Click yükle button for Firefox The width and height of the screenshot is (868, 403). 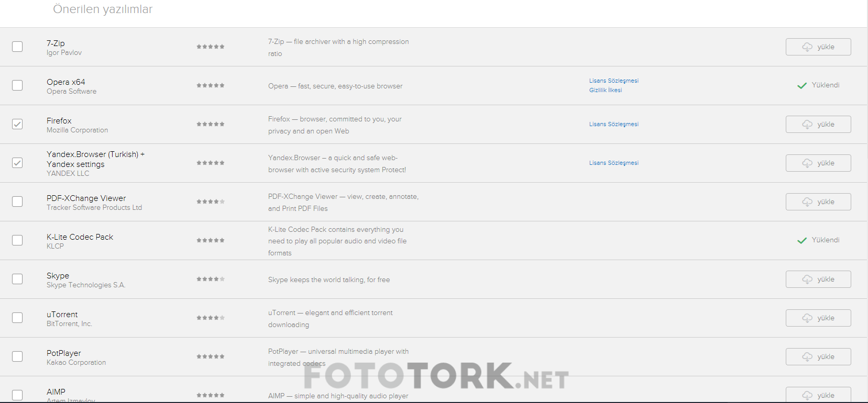[818, 124]
